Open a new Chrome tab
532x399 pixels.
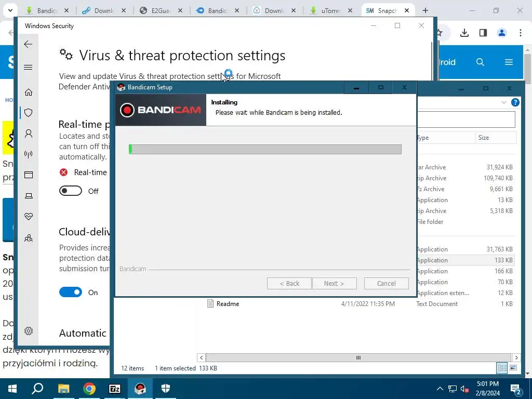[425, 10]
